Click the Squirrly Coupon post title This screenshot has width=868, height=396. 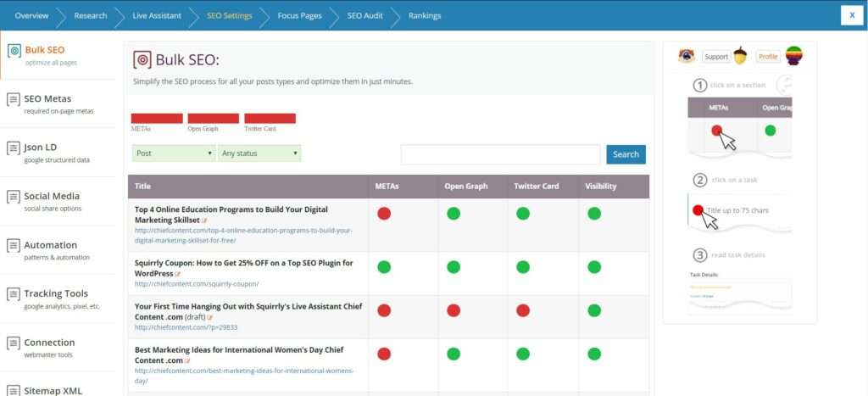click(x=243, y=268)
